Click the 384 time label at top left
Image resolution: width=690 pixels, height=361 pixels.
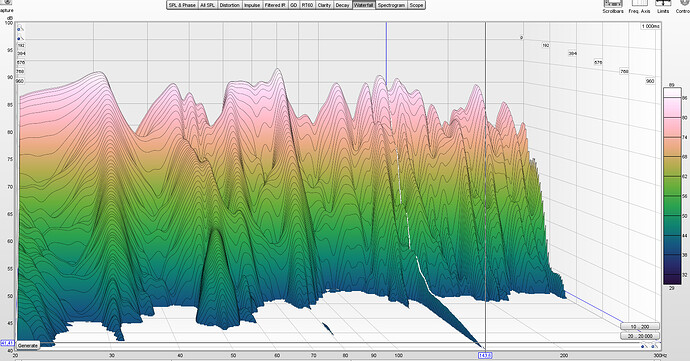click(21, 54)
